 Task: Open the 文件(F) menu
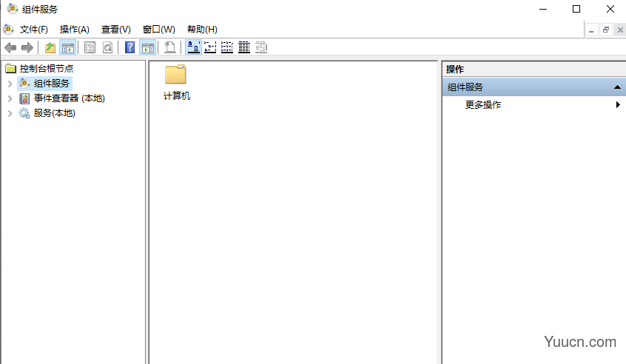(x=34, y=30)
